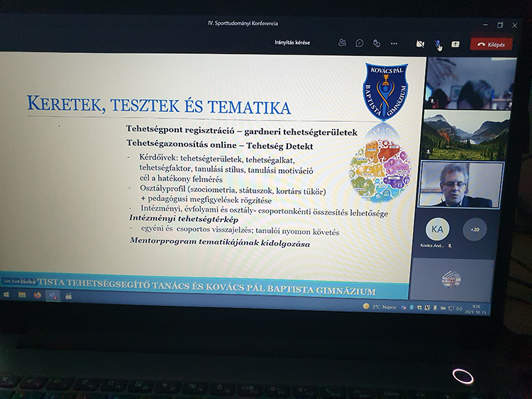Image resolution: width=532 pixels, height=399 pixels.
Task: Click the window title IV. Sporttudományi Konferencia
Action: point(243,23)
